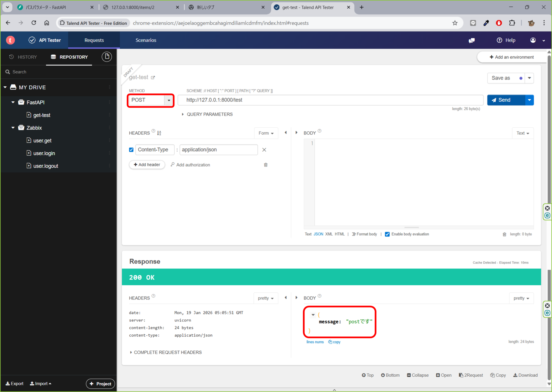Bookmark the page with the star icon
The image size is (552, 392).
click(455, 23)
